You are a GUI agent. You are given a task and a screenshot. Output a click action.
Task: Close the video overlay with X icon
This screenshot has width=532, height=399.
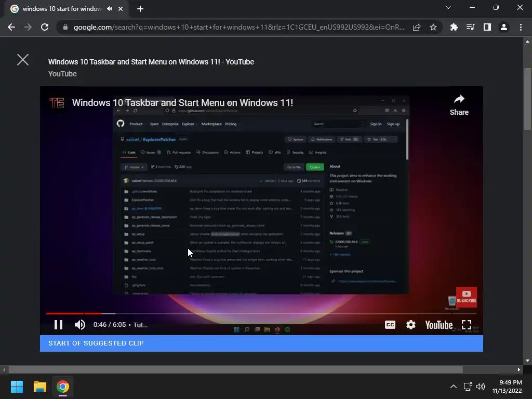[x=23, y=60]
